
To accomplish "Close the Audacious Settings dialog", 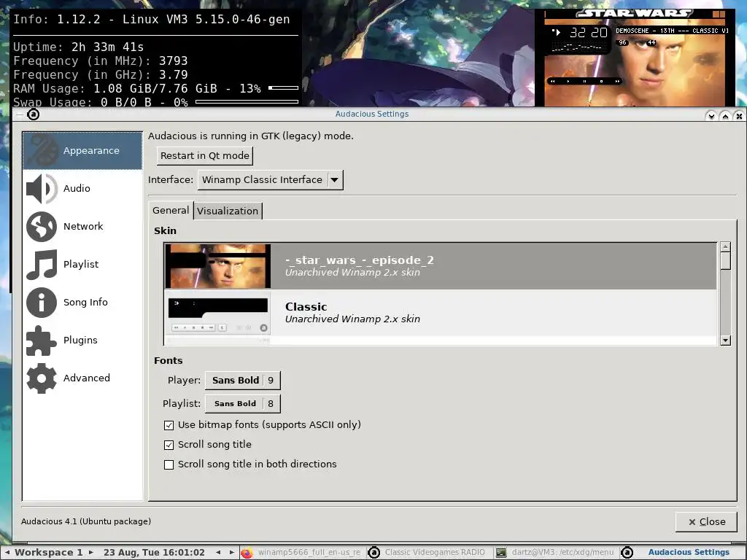I will pos(706,522).
